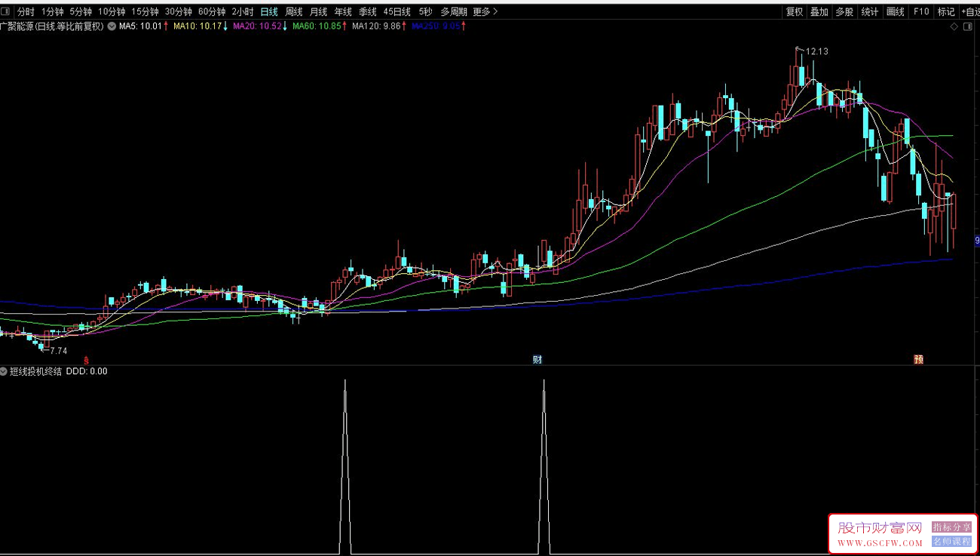Click the MA20: 10.52 indicator value
This screenshot has width=980, height=556.
(258, 26)
